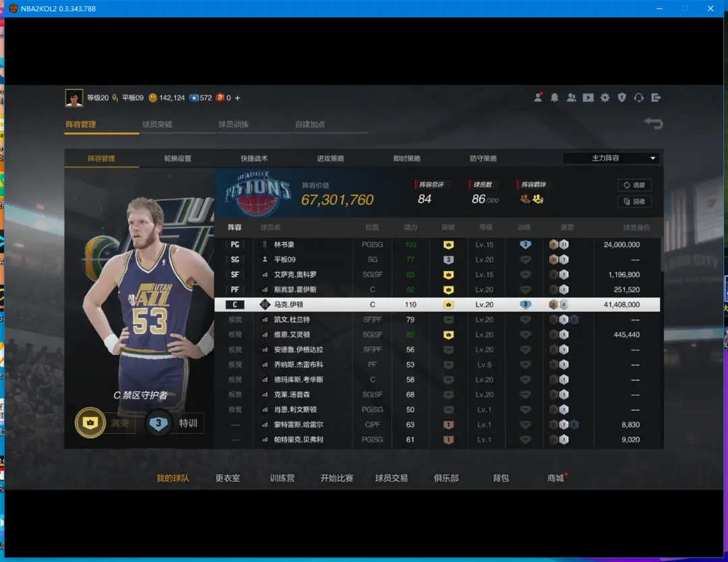Click the plus sign to add currency

(x=237, y=98)
